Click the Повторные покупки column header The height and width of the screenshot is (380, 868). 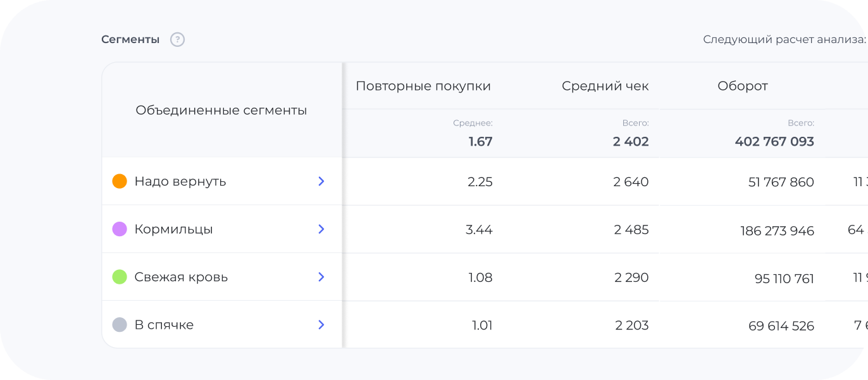coord(423,86)
